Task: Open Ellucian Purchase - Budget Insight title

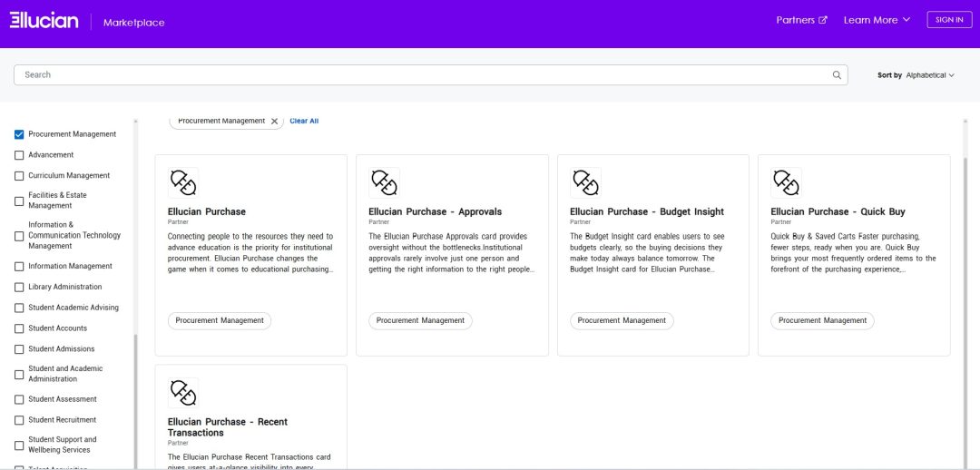Action: 647,212
